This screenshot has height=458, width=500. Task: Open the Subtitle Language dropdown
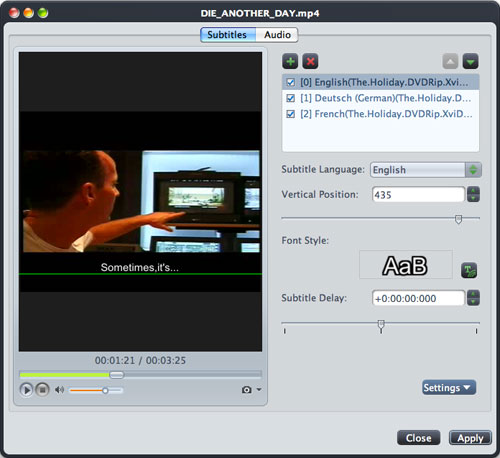click(426, 170)
